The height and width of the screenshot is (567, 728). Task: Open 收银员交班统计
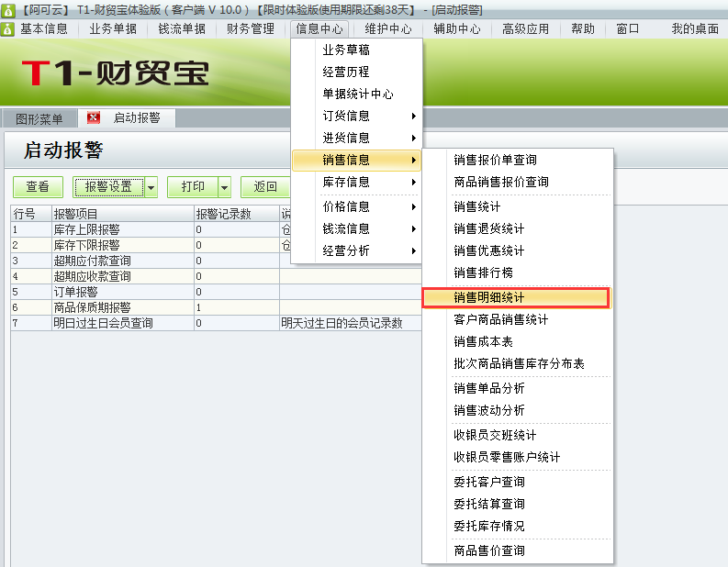pyautogui.click(x=517, y=435)
